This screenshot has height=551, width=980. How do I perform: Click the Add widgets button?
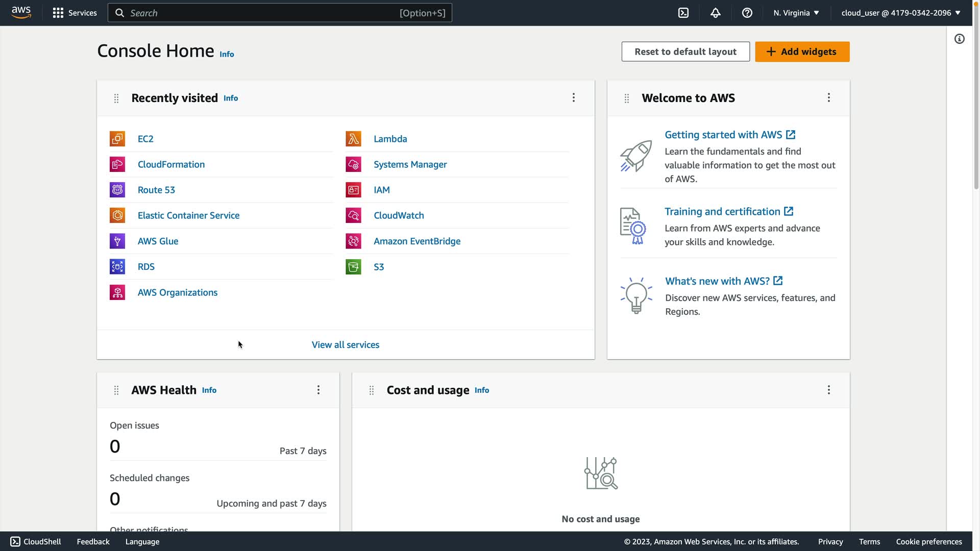(802, 52)
